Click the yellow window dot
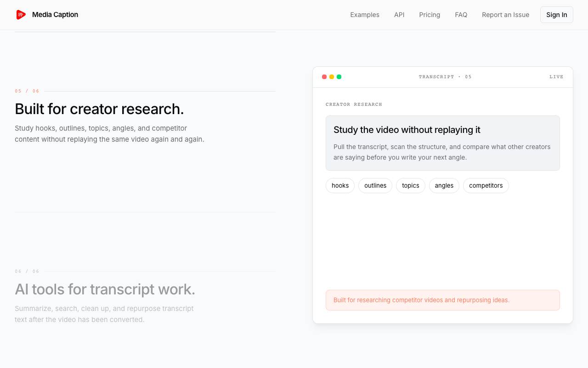Image resolution: width=588 pixels, height=368 pixels. (332, 77)
